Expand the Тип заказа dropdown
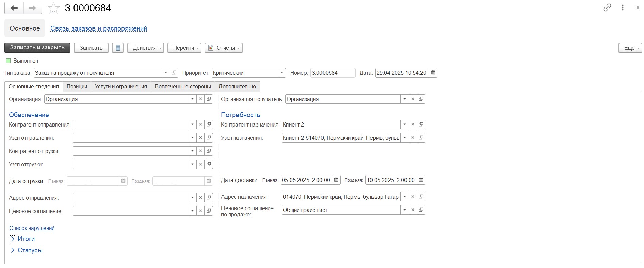644x268 pixels. pos(166,73)
